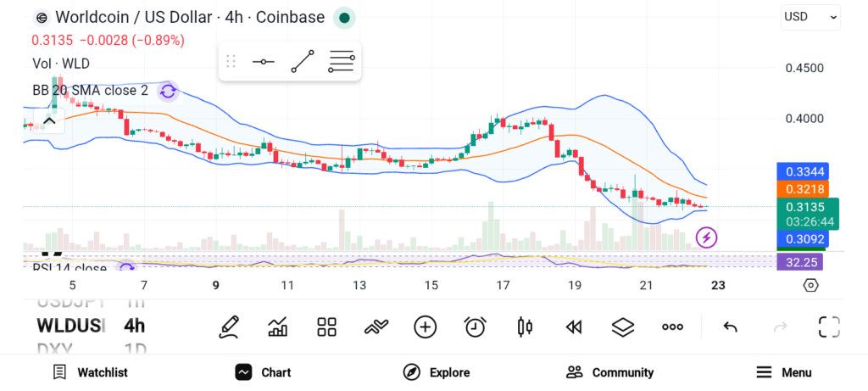Expand the three-dots more options menu
Viewport: 868px width, 391px height.
coord(672,327)
